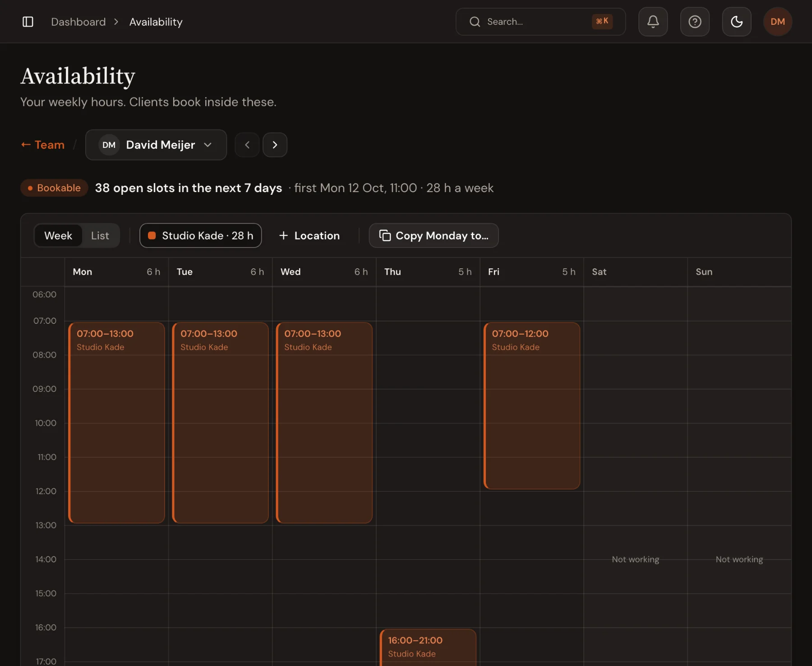Click the Availability breadcrumb item
This screenshot has height=666, width=812.
click(156, 22)
